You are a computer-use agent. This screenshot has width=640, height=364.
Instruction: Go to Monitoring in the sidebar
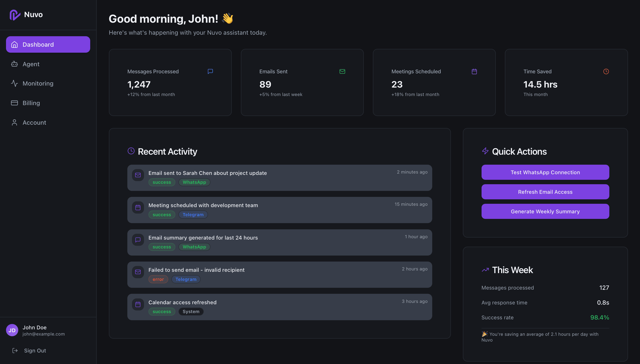(x=38, y=84)
